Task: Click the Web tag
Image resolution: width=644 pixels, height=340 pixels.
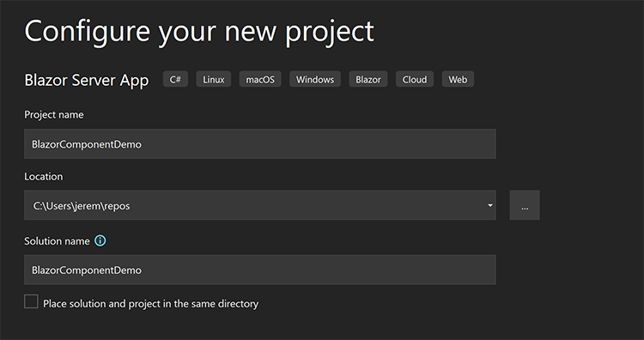Action: (458, 79)
